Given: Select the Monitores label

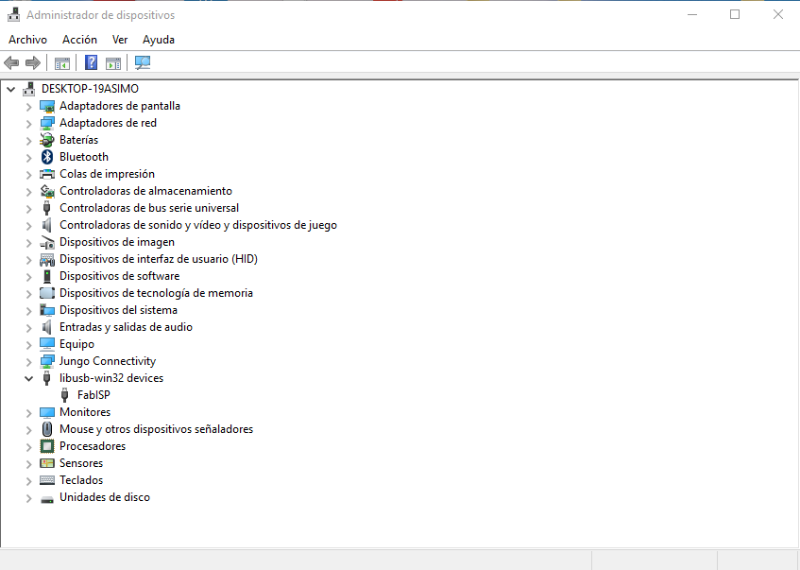Looking at the screenshot, I should 85,412.
